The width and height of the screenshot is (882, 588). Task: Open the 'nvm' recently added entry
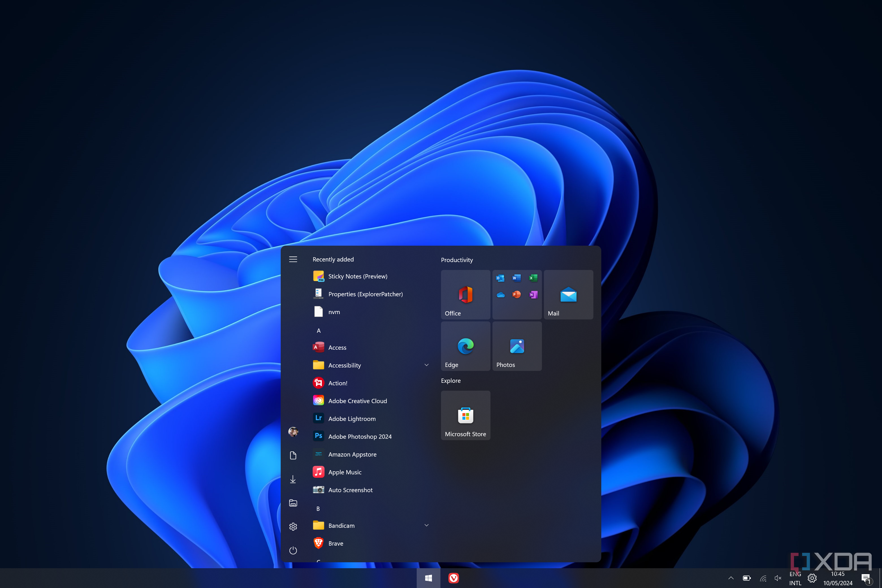[371, 312]
